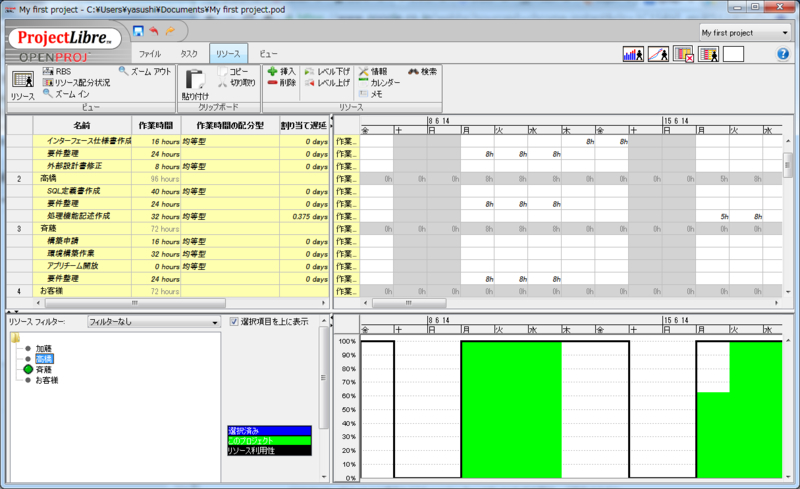Toggle 選択項目を上に表示 checkbox
The height and width of the screenshot is (489, 800).
point(234,322)
